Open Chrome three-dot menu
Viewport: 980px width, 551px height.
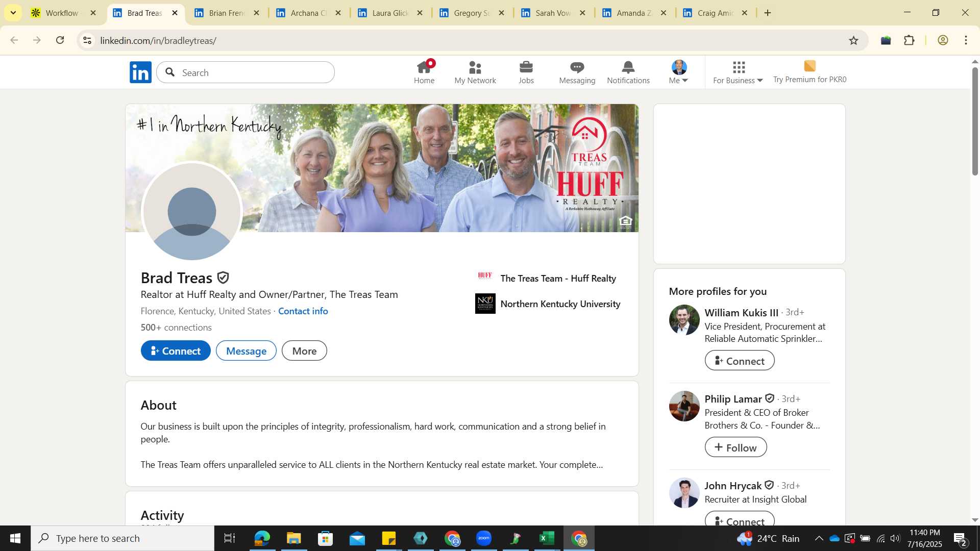tap(966, 40)
